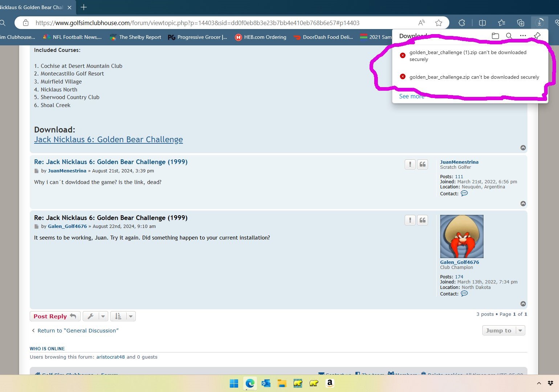Open Jump to forum dropdown
This screenshot has height=392, width=559.
[x=503, y=330]
